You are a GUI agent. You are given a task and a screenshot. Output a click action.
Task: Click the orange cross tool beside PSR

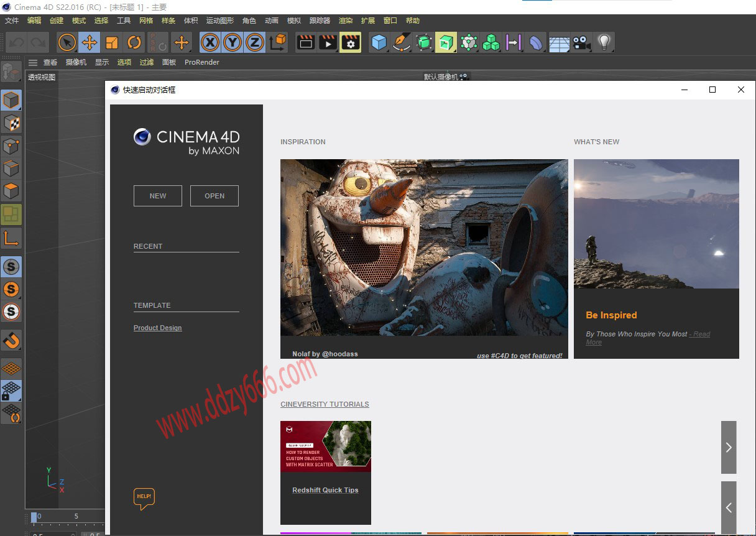pos(182,42)
